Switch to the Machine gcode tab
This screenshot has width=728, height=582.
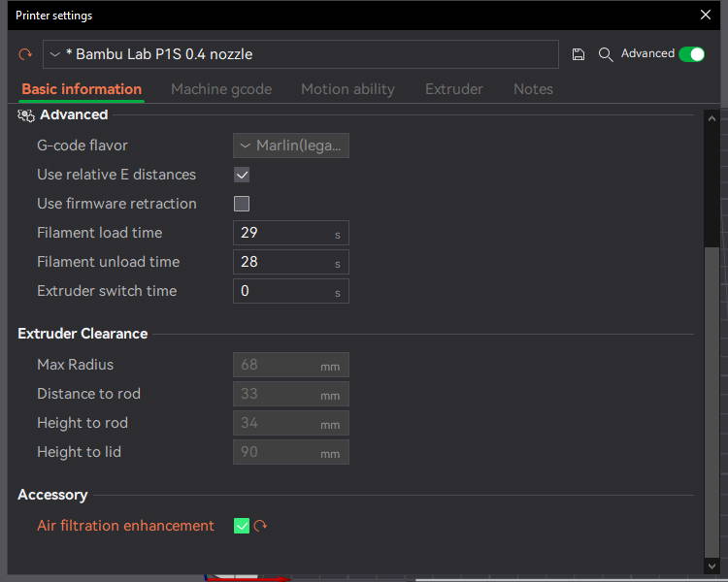221,89
